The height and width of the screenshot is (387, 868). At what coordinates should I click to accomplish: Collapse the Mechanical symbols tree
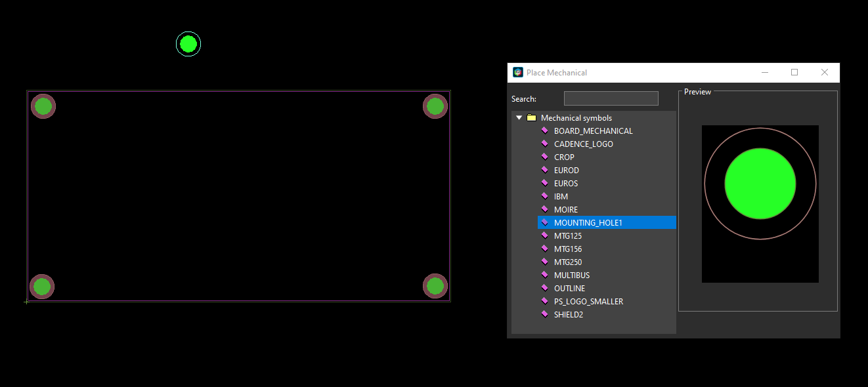[519, 117]
